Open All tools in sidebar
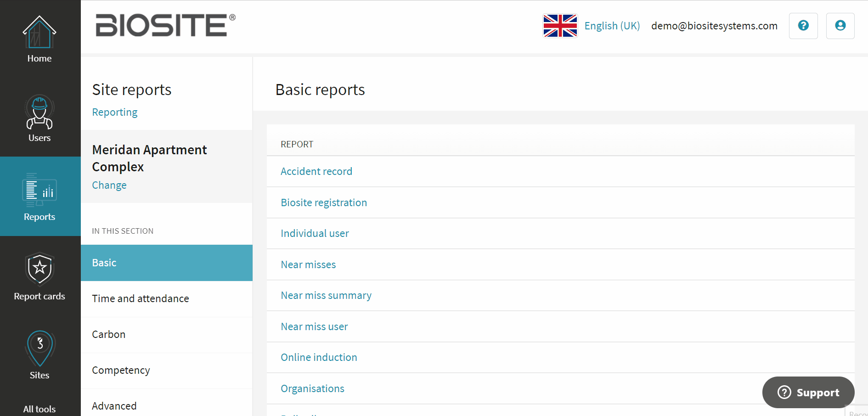This screenshot has width=868, height=416. [x=39, y=409]
